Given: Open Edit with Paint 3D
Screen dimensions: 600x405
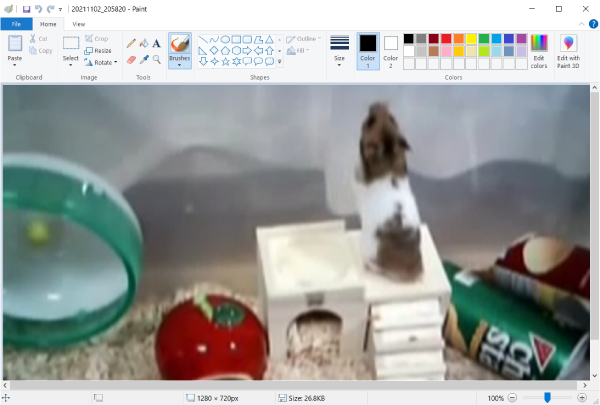Looking at the screenshot, I should click(568, 50).
